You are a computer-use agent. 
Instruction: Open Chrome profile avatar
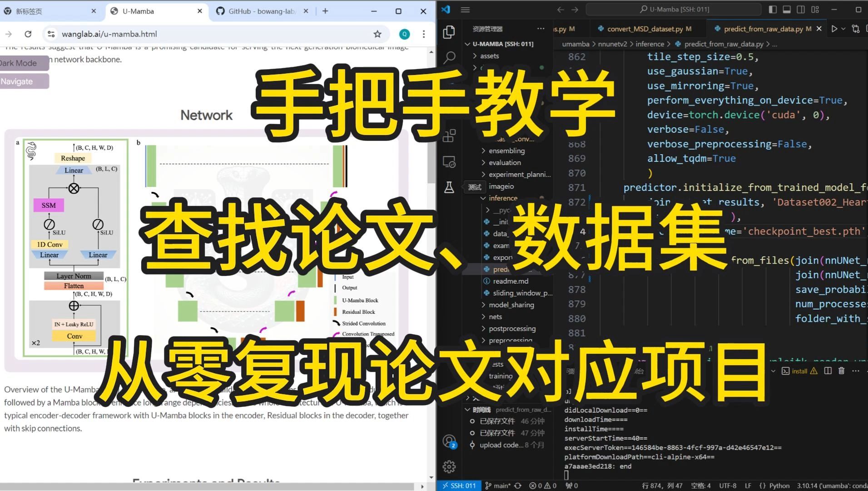(x=404, y=34)
